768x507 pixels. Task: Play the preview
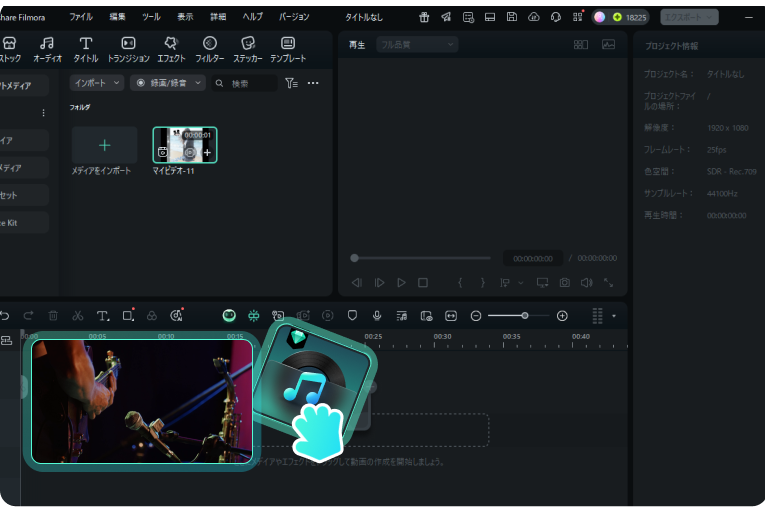(401, 283)
